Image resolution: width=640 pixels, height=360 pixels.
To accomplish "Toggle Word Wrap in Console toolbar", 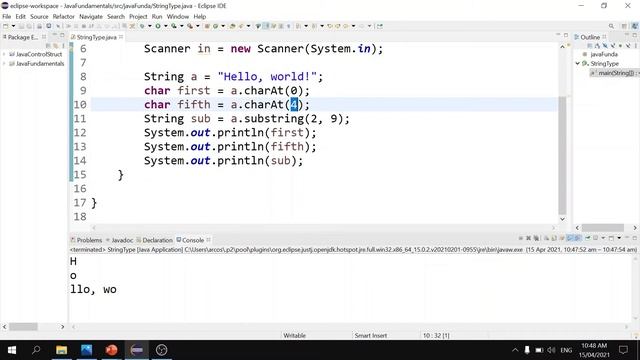I will click(x=562, y=238).
